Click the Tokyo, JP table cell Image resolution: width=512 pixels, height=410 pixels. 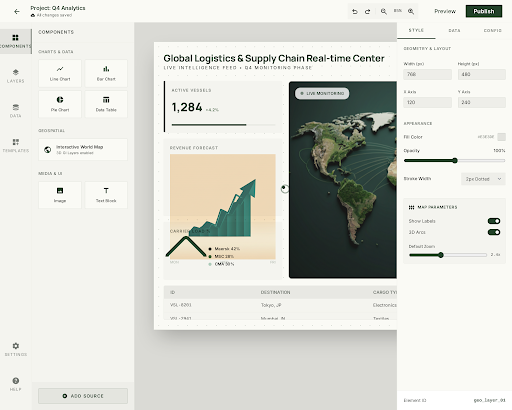(271, 305)
